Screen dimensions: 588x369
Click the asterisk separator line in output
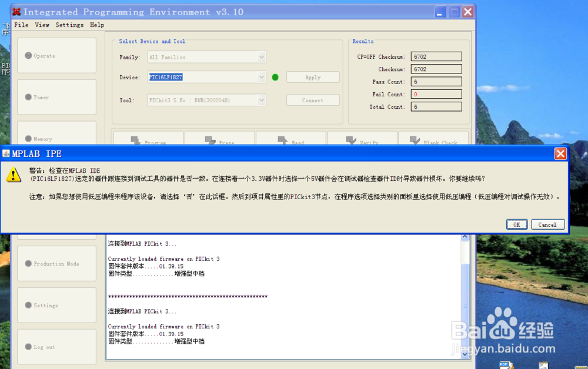pos(188,297)
